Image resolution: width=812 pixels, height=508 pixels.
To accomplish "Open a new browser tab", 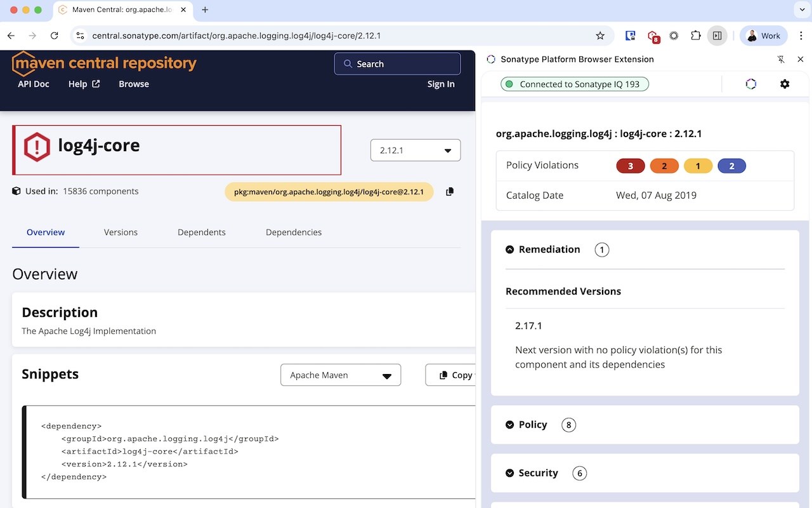I will [x=205, y=10].
